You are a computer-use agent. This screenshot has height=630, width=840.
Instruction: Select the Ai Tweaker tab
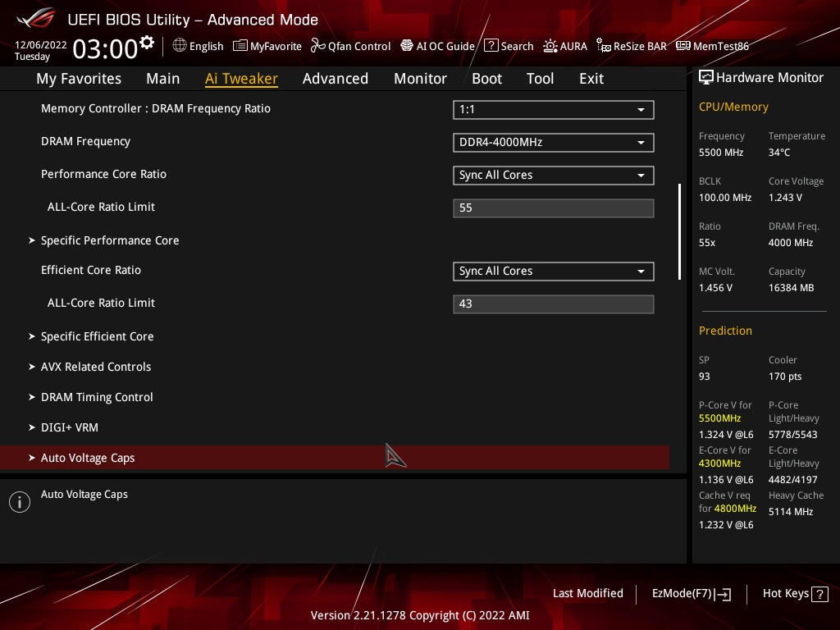[x=241, y=79]
